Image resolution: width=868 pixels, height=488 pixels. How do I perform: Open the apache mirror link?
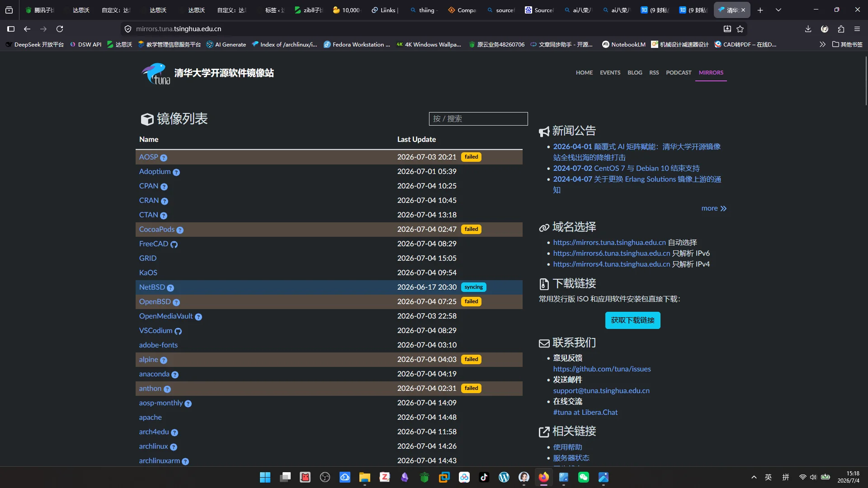click(150, 418)
